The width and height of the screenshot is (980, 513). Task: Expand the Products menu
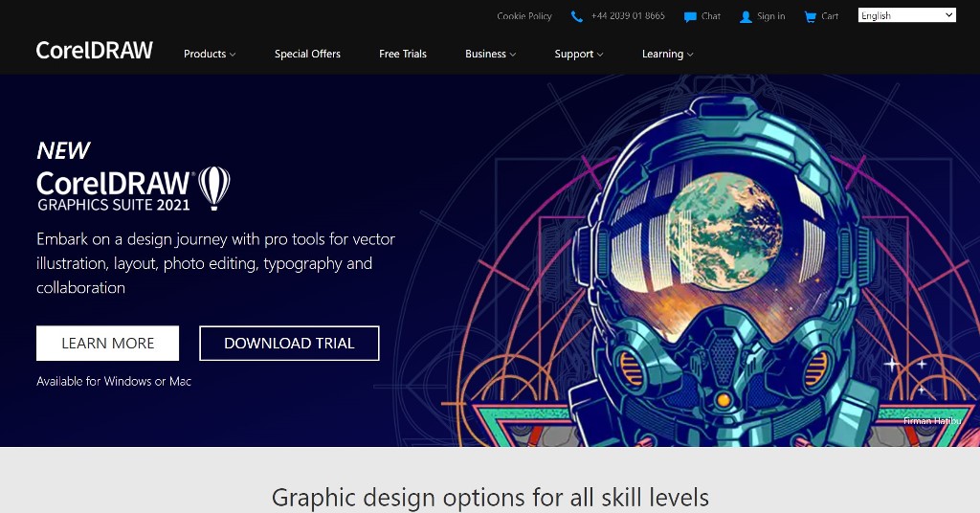point(210,55)
